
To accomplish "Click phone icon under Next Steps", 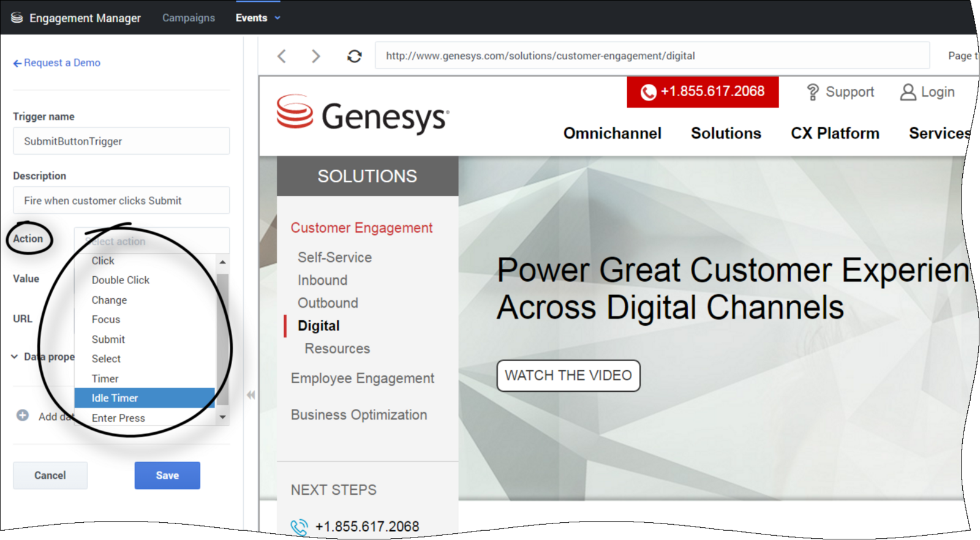I will coord(300,527).
